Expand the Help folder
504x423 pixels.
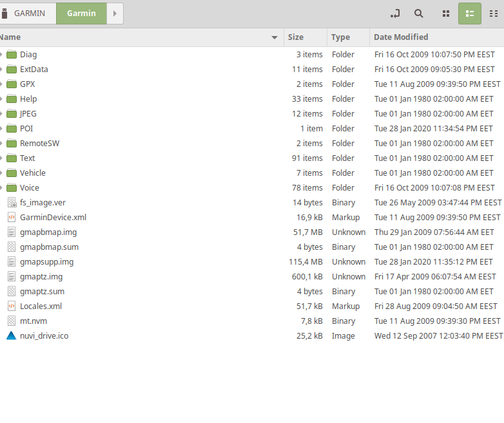tap(1, 99)
